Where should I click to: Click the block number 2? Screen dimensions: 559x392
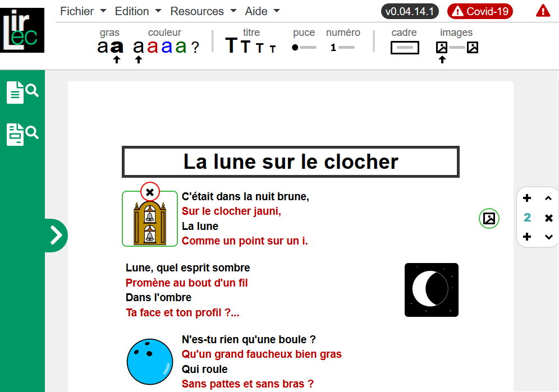[527, 218]
